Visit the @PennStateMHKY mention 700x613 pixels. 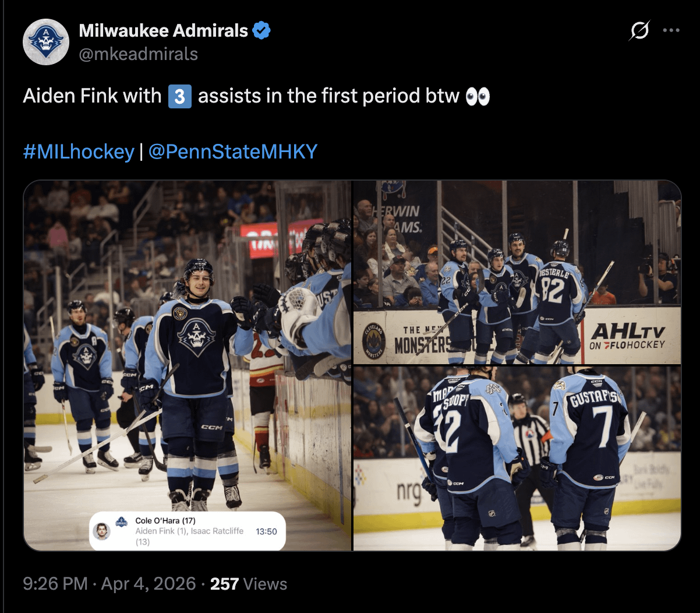coord(233,152)
